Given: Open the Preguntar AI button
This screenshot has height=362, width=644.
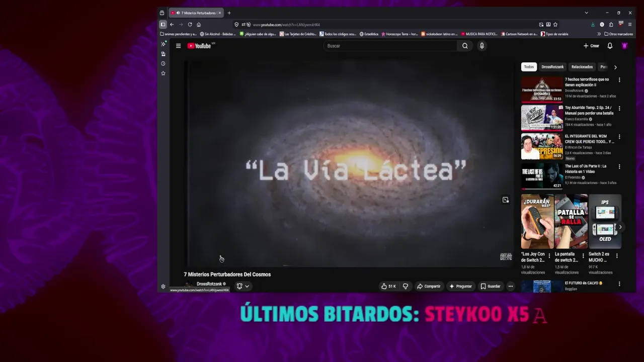Looking at the screenshot, I should pyautogui.click(x=460, y=286).
